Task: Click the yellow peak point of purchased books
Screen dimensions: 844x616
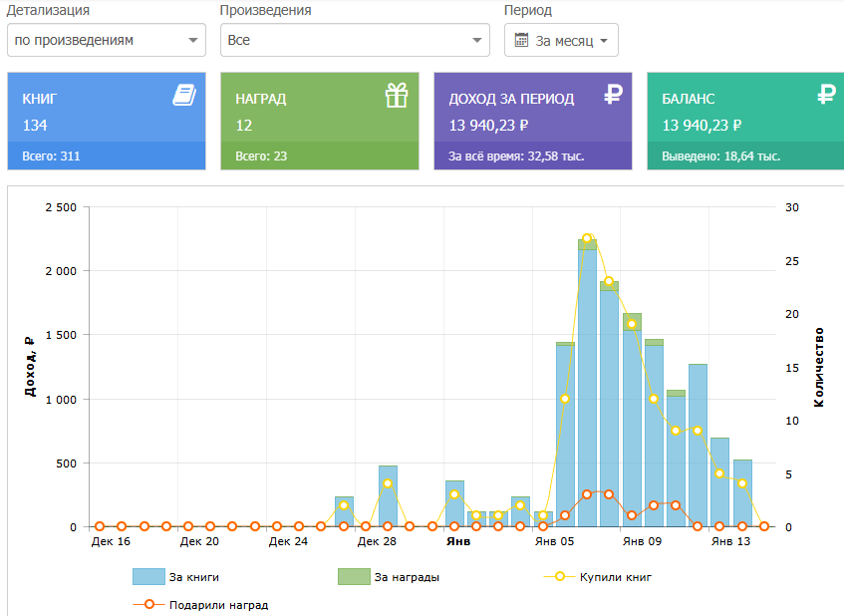Action: click(587, 238)
